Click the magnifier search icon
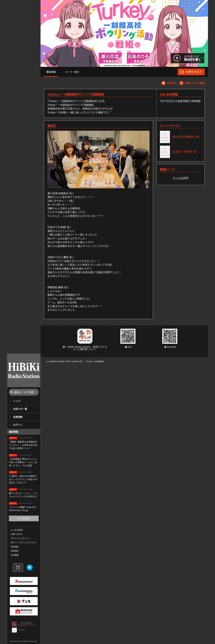215x644 pixels. [12, 392]
